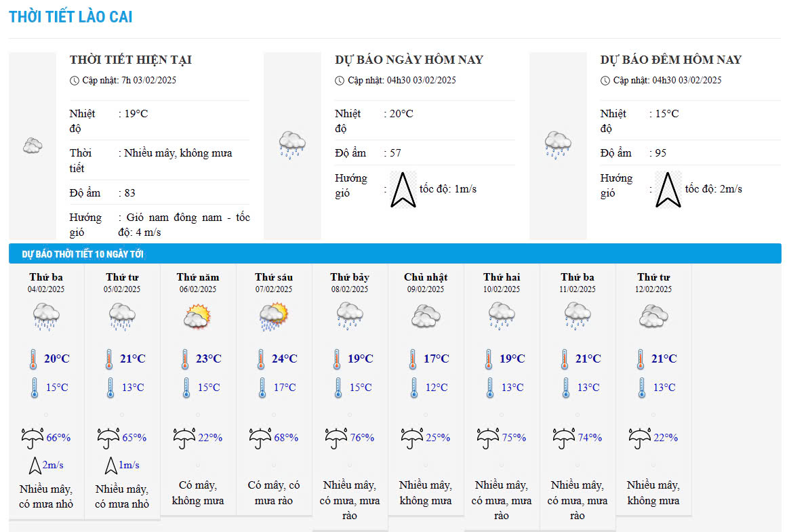Click the 'Chủ nhật' day label
789x532 pixels.
426,277
